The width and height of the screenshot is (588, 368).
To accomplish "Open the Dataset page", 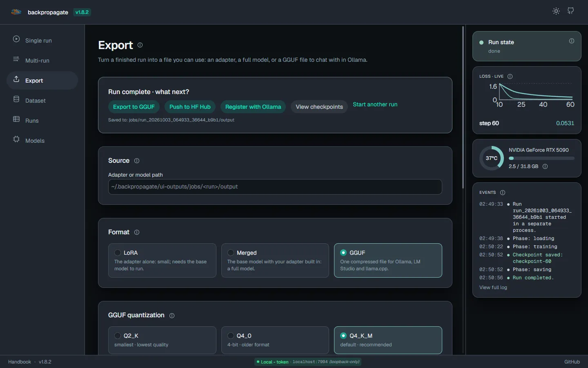I will tap(42, 100).
